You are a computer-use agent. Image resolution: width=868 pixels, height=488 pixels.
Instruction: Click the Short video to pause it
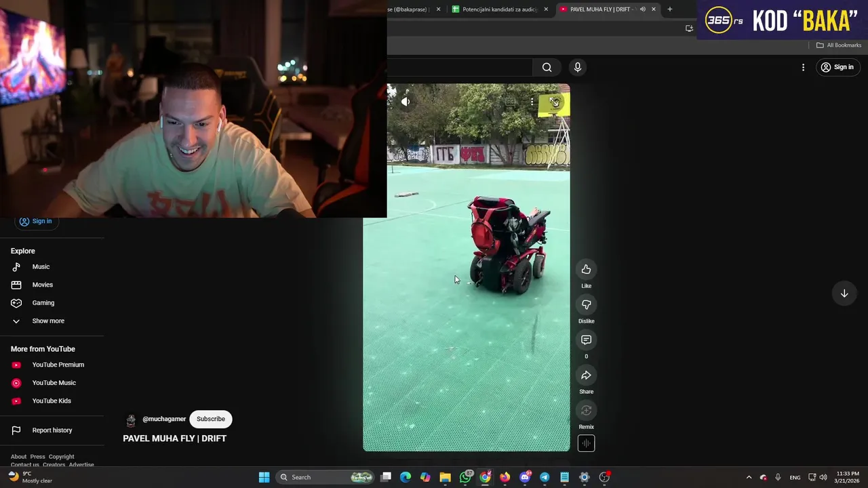point(467,268)
